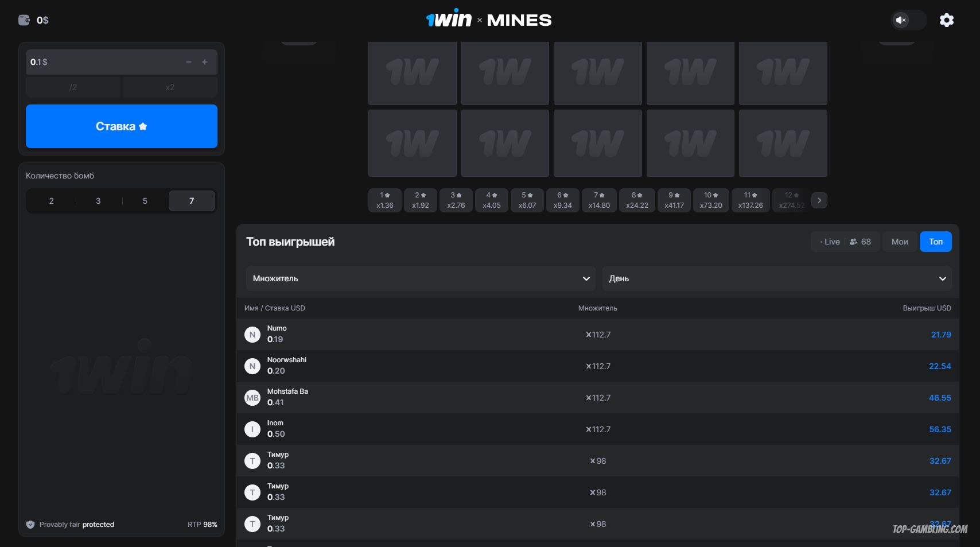The height and width of the screenshot is (547, 980).
Task: Advance multiplier list with chevron arrow
Action: (819, 200)
